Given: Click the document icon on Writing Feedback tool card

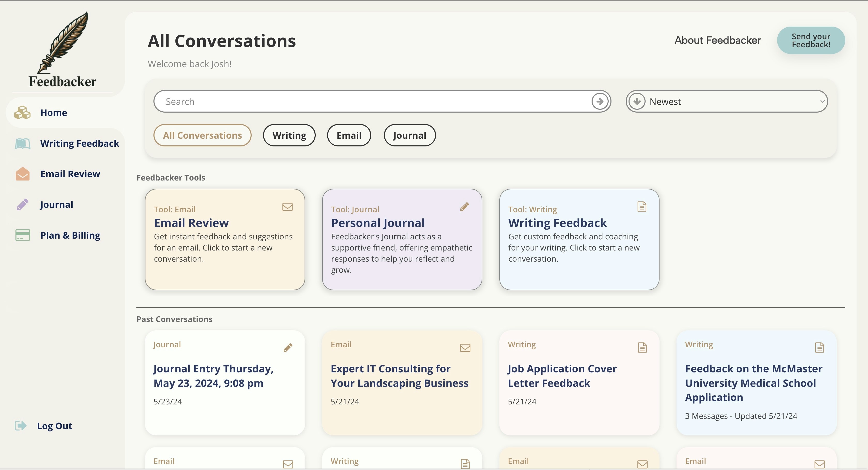Looking at the screenshot, I should (x=642, y=207).
